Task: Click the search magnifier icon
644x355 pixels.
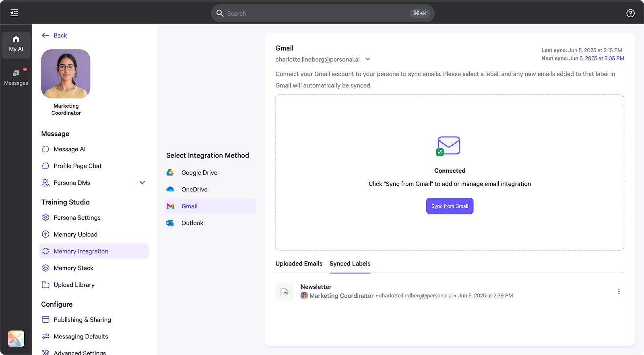Action: pos(220,13)
